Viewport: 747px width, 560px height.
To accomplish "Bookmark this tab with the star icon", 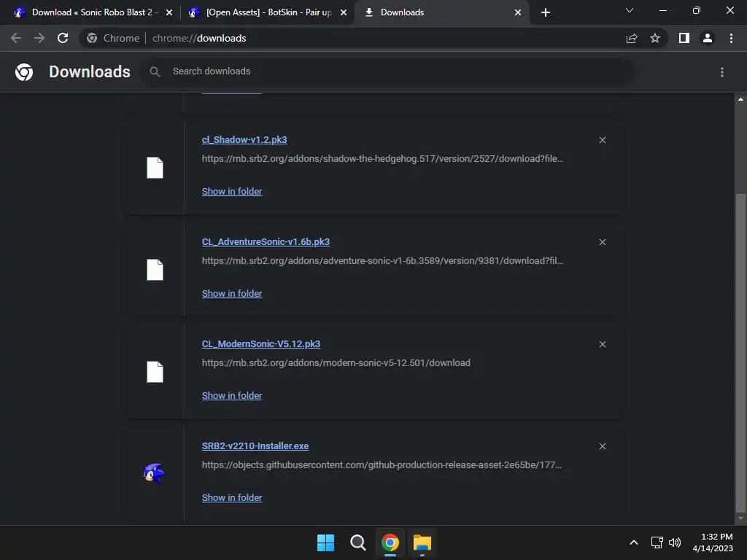I will pos(655,38).
